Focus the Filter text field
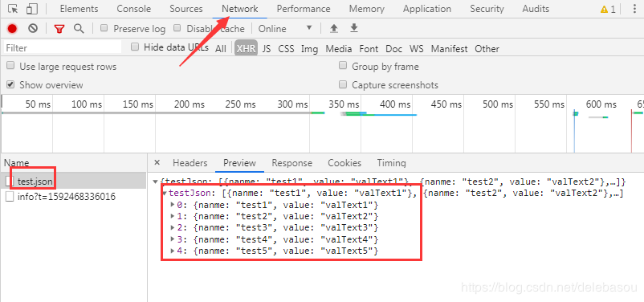The image size is (644, 302). [63, 47]
